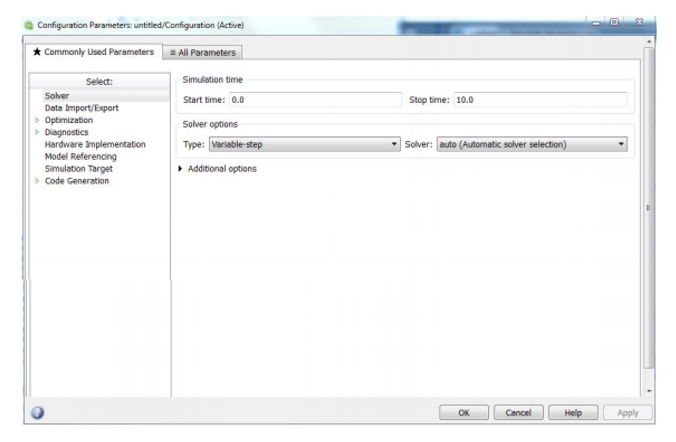Expand the Diagnostics tree node arrow
The image size is (676, 442).
pyautogui.click(x=37, y=132)
